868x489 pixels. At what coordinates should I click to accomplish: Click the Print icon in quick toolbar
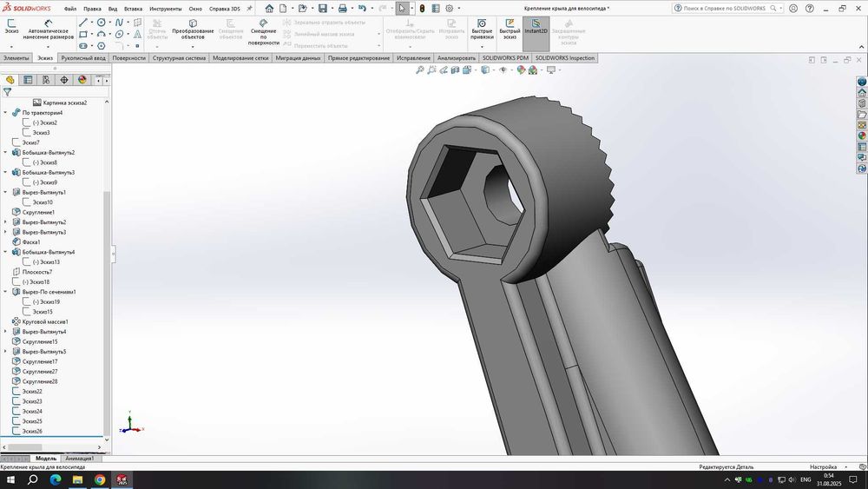pyautogui.click(x=343, y=9)
